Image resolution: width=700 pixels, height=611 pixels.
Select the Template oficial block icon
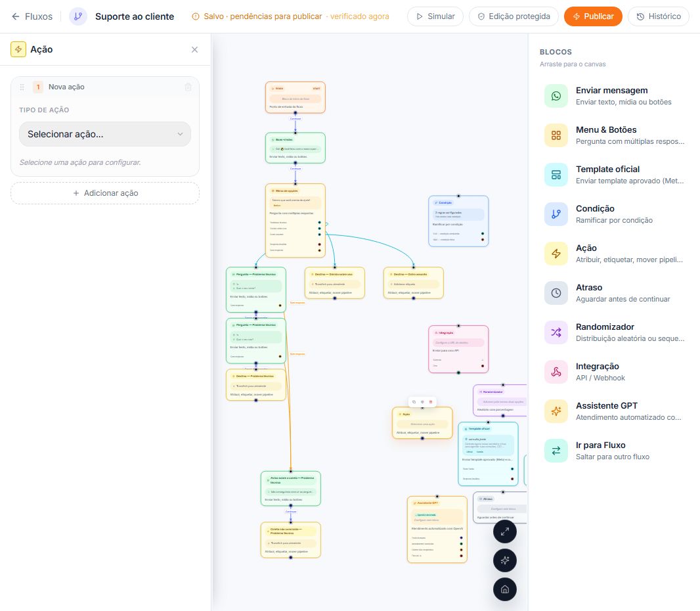point(556,175)
